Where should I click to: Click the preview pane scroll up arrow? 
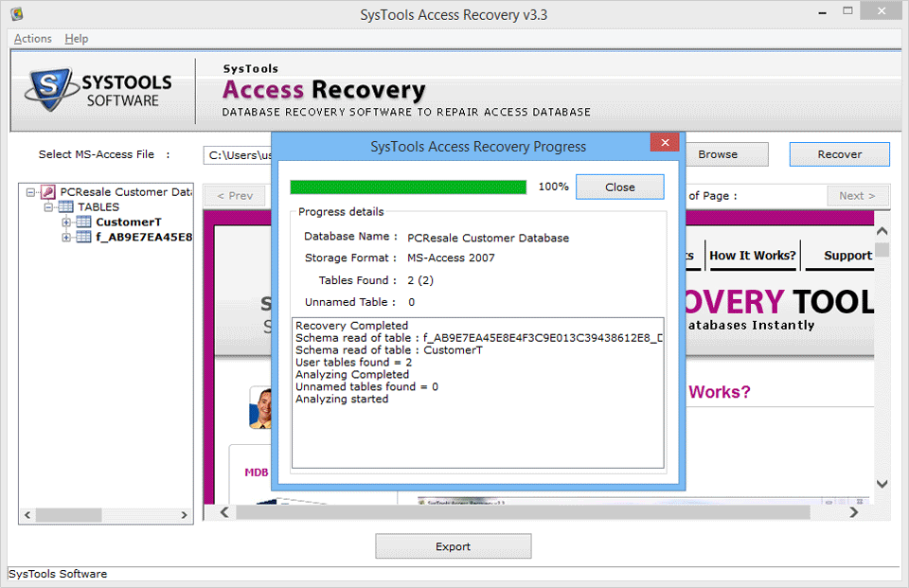882,231
